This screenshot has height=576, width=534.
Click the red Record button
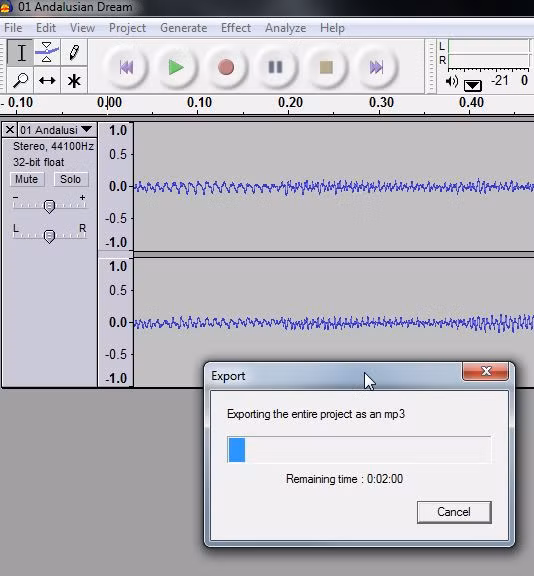[225, 67]
